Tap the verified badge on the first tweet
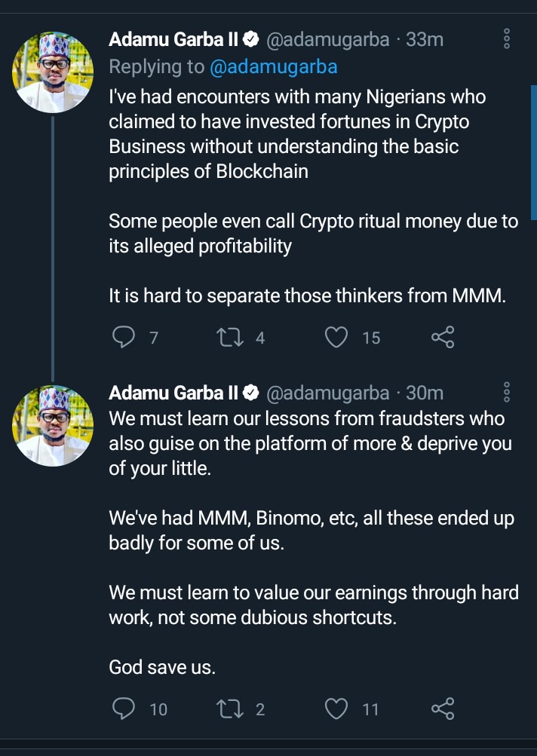Image resolution: width=537 pixels, height=756 pixels. tap(252, 40)
